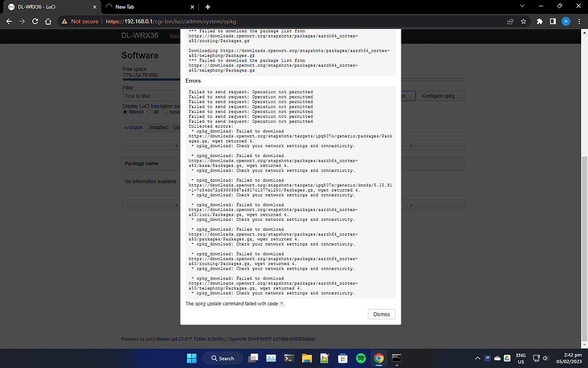Open the browser Extensions puzzle icon
The image size is (588, 368).
coord(539,21)
